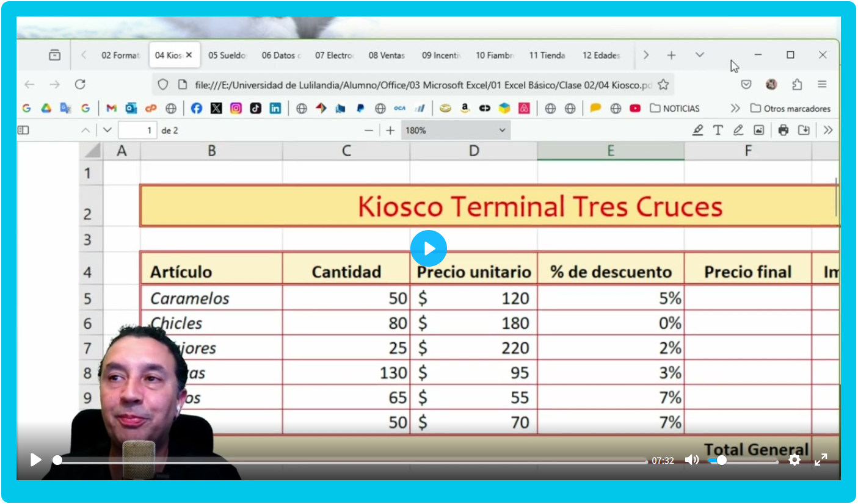Click the PDF page number field
Viewport: 858px width, 504px height.
point(137,130)
